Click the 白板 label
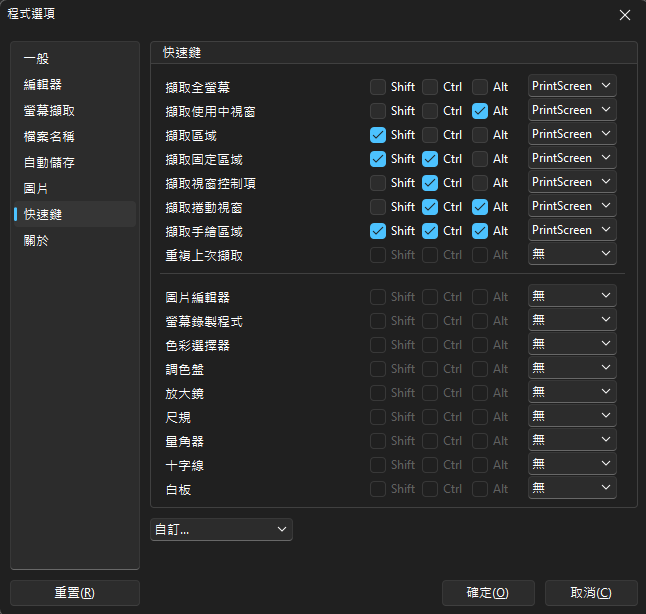 point(178,489)
